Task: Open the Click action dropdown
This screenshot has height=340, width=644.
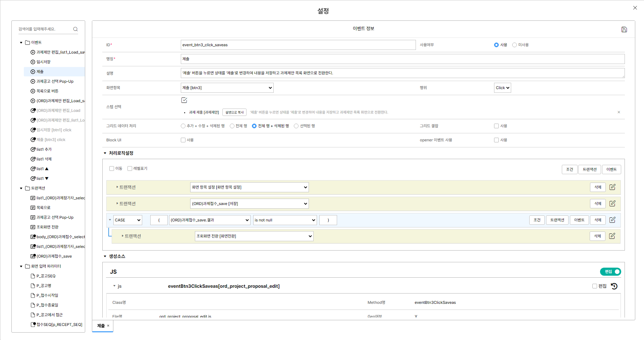Action: pos(502,88)
